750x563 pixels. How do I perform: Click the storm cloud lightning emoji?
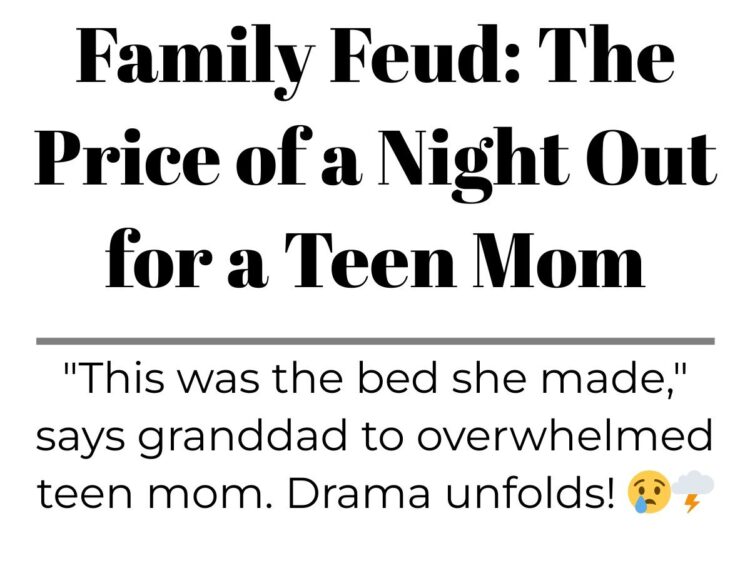[693, 491]
